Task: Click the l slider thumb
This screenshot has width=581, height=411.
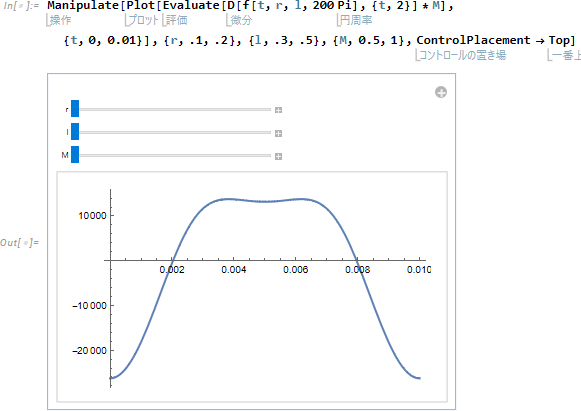Action: point(75,132)
